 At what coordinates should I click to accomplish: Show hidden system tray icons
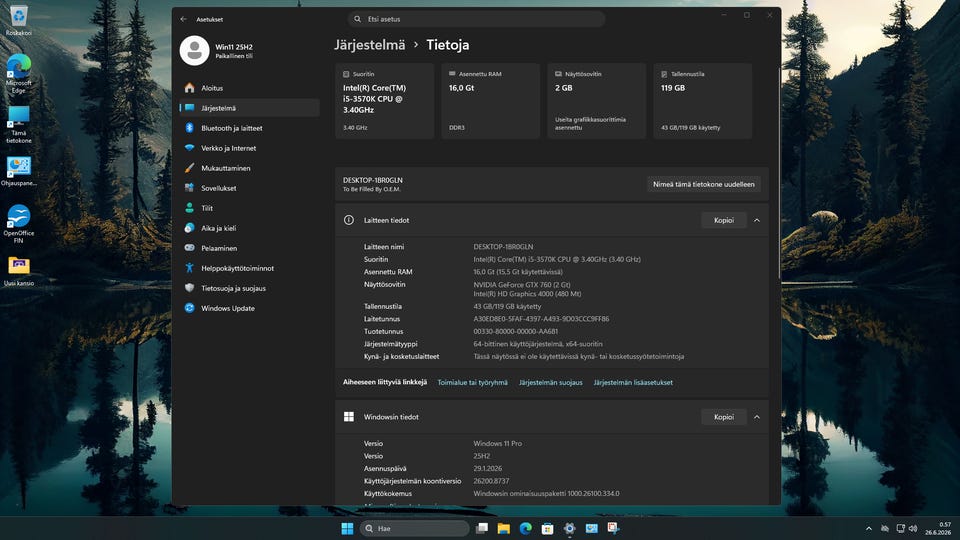point(869,528)
